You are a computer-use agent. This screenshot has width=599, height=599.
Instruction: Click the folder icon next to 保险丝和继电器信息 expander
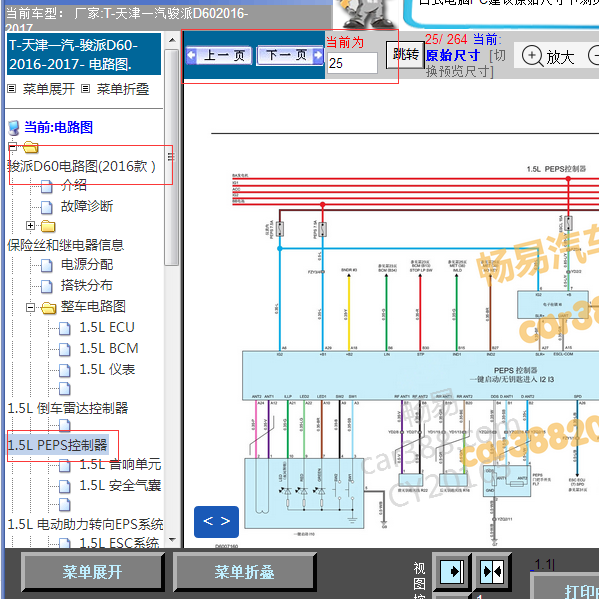pyautogui.click(x=48, y=226)
